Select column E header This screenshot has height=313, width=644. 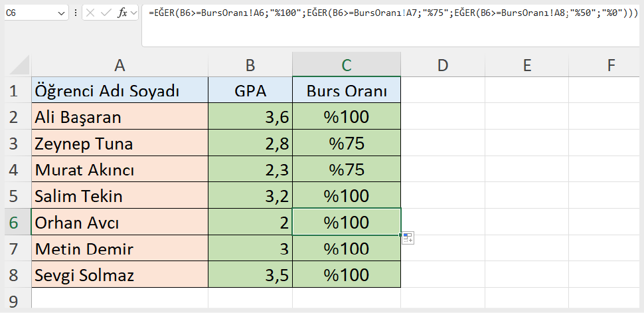tap(527, 65)
